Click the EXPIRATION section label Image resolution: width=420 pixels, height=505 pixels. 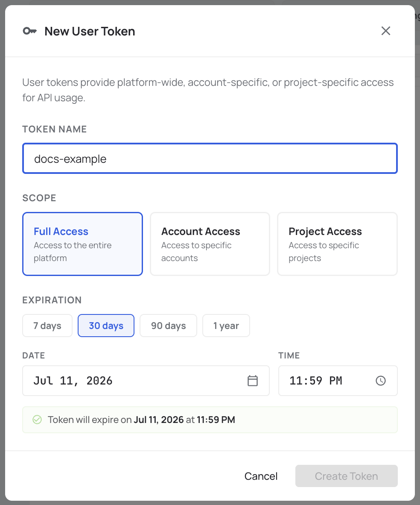52,300
